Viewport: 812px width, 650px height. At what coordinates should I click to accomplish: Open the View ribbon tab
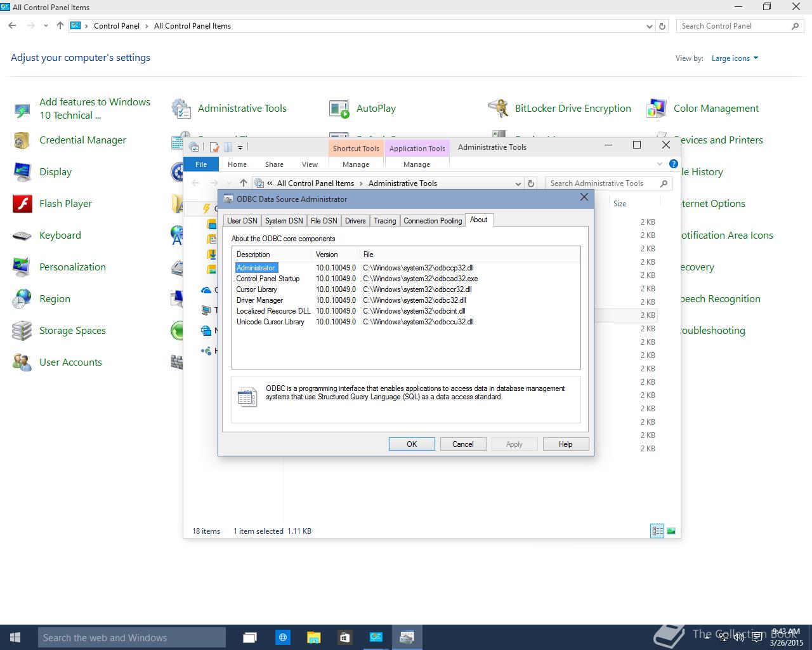[310, 164]
